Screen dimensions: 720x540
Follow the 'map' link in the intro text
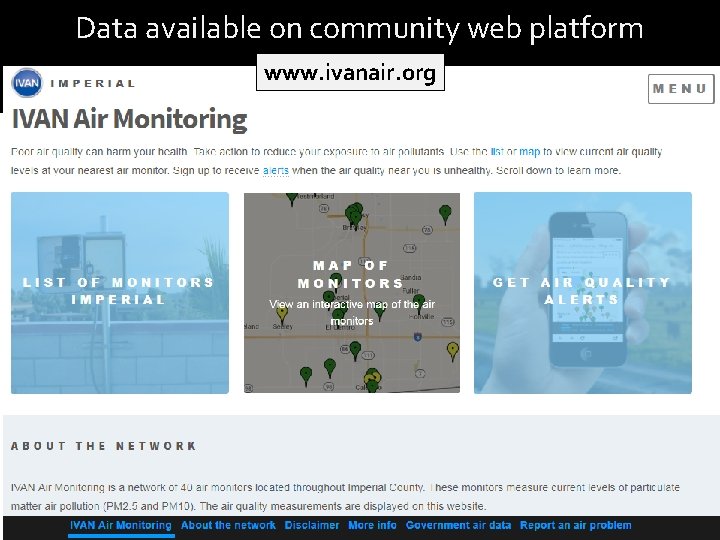[529, 152]
